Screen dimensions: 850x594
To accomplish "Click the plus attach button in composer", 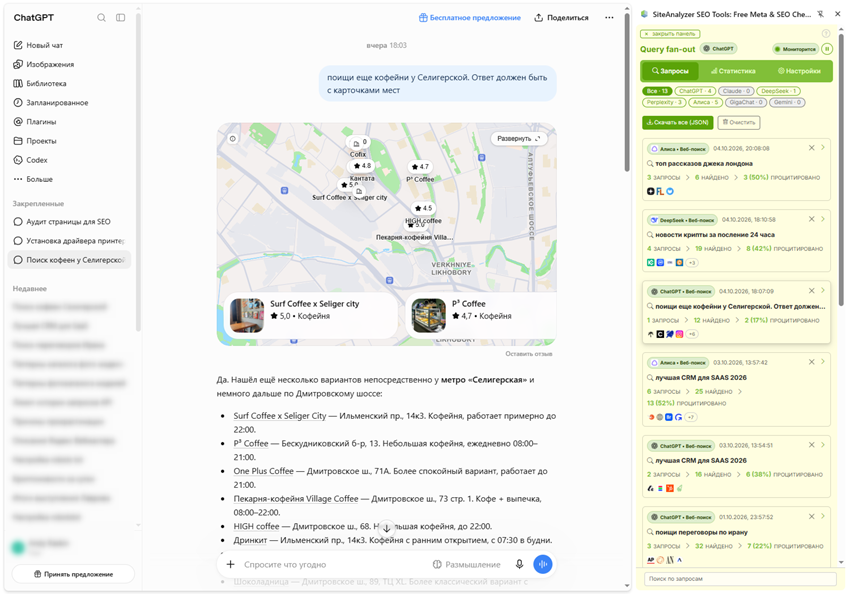I will coord(230,564).
